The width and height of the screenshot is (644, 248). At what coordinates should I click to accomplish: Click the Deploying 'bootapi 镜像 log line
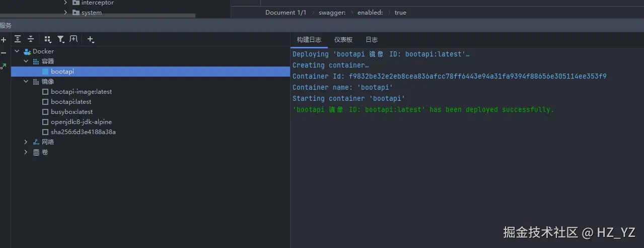coord(381,54)
